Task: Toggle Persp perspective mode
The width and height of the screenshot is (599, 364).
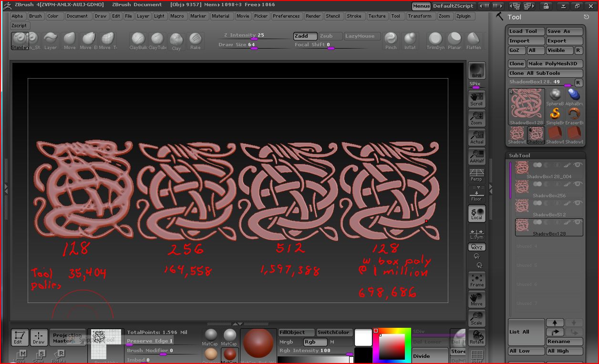Action: click(x=476, y=175)
